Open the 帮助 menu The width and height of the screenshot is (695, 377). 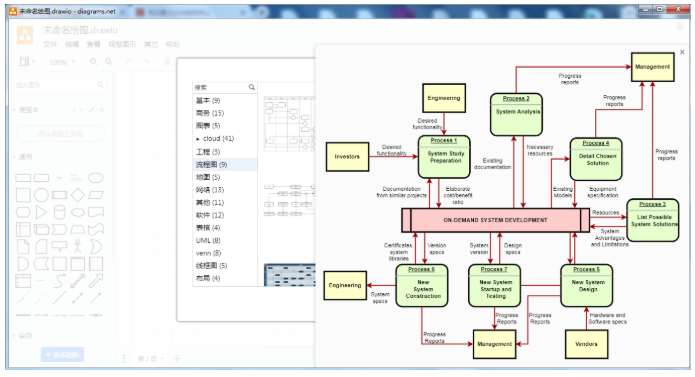173,44
